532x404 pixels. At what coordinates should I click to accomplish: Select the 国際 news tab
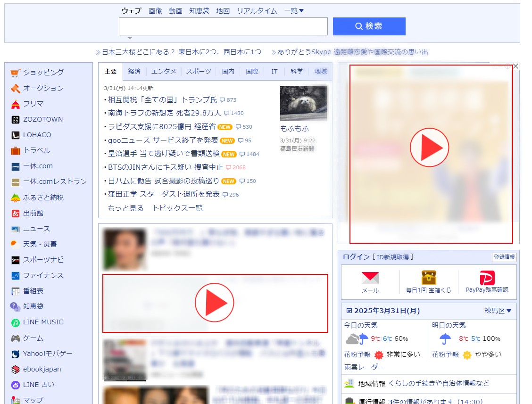252,72
